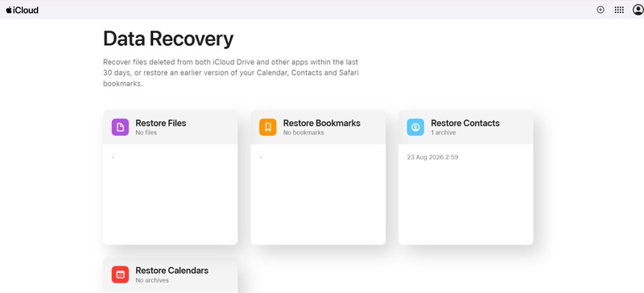Image resolution: width=644 pixels, height=293 pixels.
Task: Open the Restore Calendars heading
Action: tap(171, 270)
